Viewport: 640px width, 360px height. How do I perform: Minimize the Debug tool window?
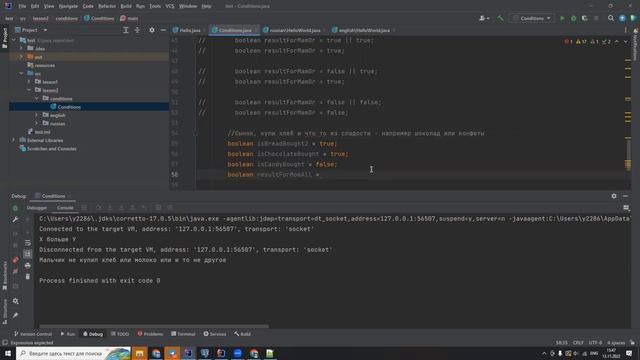click(x=625, y=196)
